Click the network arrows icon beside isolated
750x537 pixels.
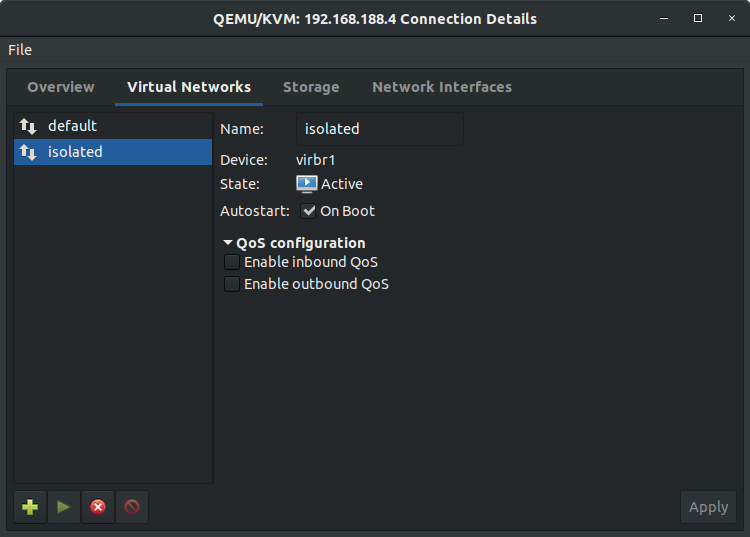[28, 152]
